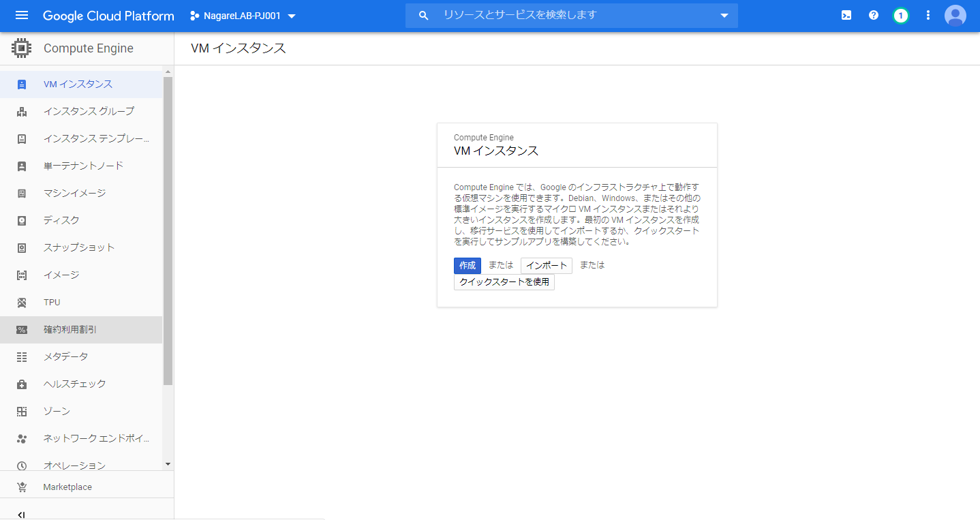Viewport: 980px width, 520px height.
Task: Activate Cloud Shell terminal icon
Action: click(x=846, y=15)
